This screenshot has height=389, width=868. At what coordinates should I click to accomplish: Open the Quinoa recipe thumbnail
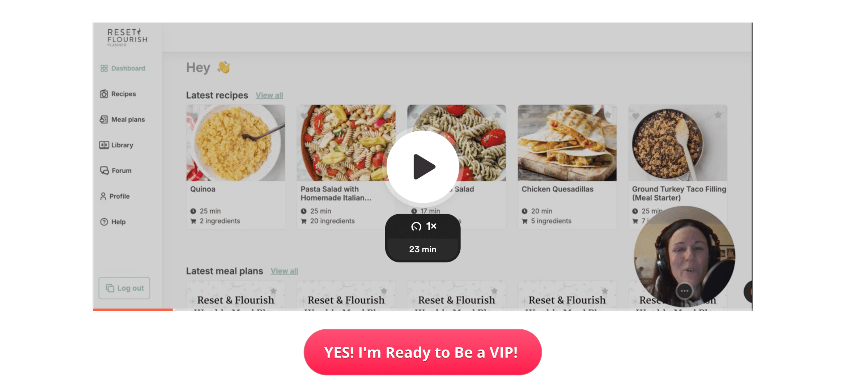(x=235, y=143)
